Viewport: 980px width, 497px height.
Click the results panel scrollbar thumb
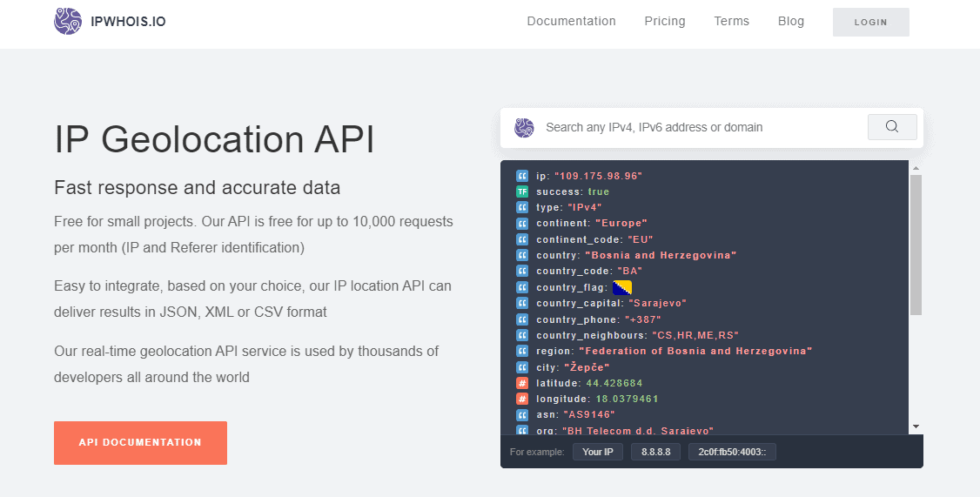[916, 245]
